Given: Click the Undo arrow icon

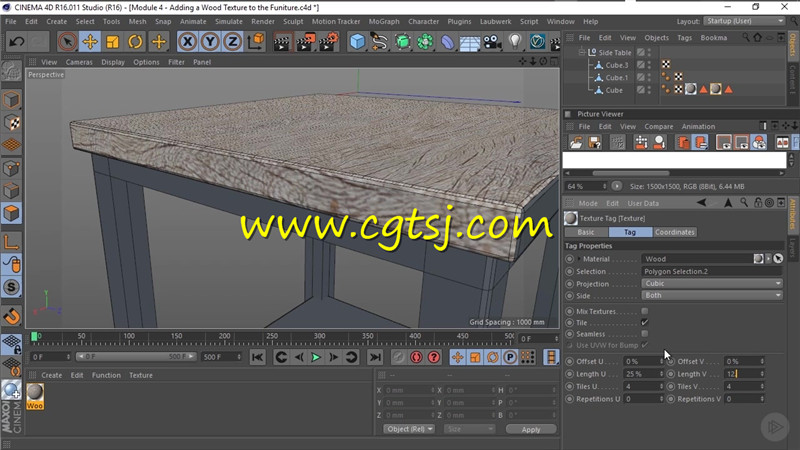Looking at the screenshot, I should coord(16,41).
